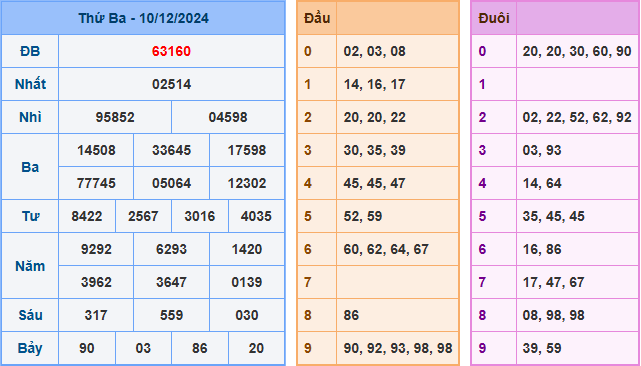The height and width of the screenshot is (366, 641).
Task: Click Đầu values "45, 45, 47"
Action: point(374,183)
